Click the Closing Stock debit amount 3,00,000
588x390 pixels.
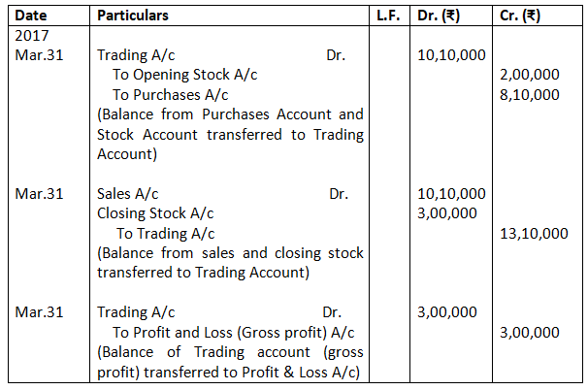click(x=445, y=213)
